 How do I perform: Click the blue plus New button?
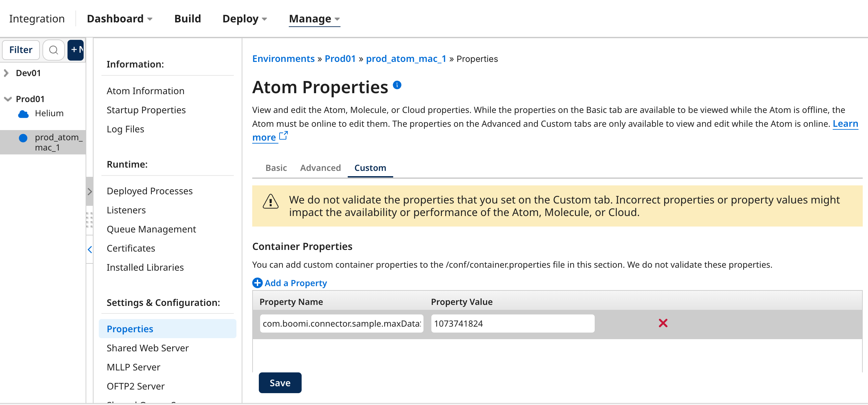[76, 50]
